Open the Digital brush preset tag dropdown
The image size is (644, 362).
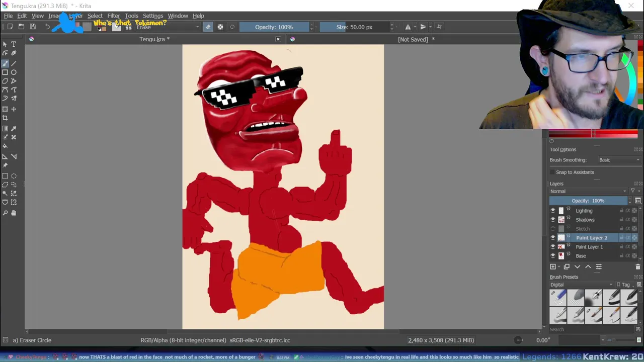click(582, 285)
